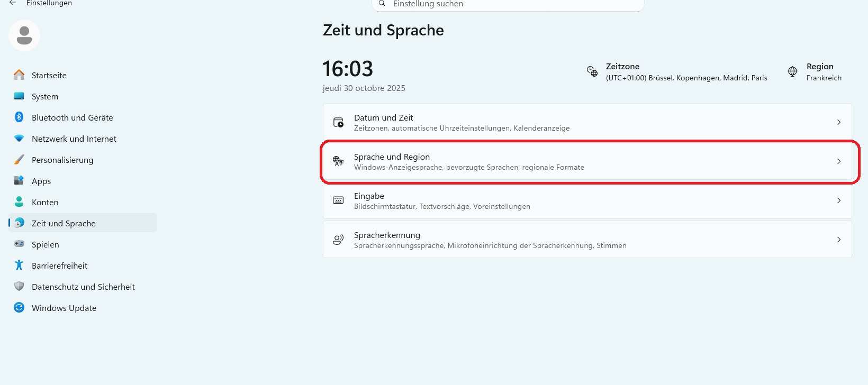Image resolution: width=868 pixels, height=385 pixels.
Task: Click the Einstellung suchen search field
Action: click(x=508, y=4)
